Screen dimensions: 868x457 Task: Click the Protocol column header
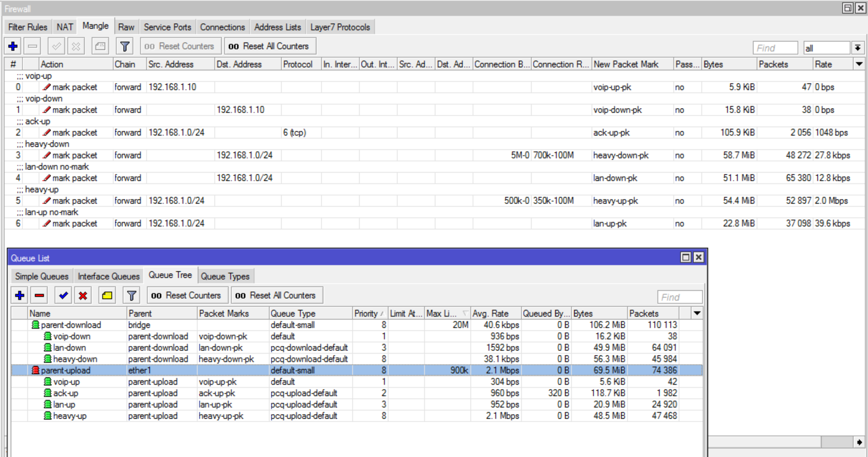point(301,64)
